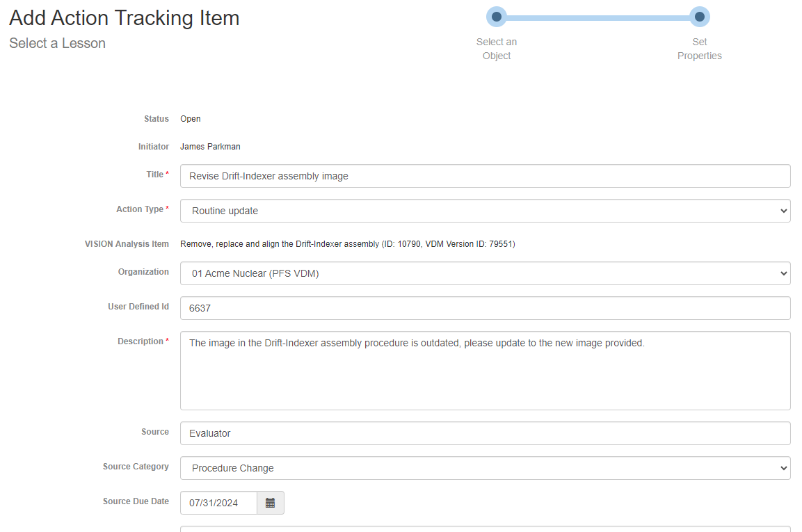Click the progress bar connecting the steps
The height and width of the screenshot is (532, 802).
(x=598, y=17)
